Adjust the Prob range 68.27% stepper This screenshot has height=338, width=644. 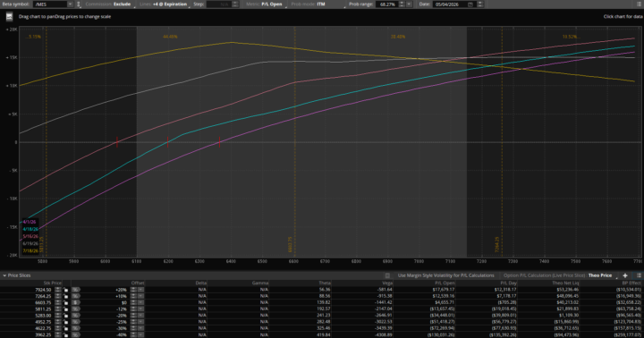pos(402,4)
